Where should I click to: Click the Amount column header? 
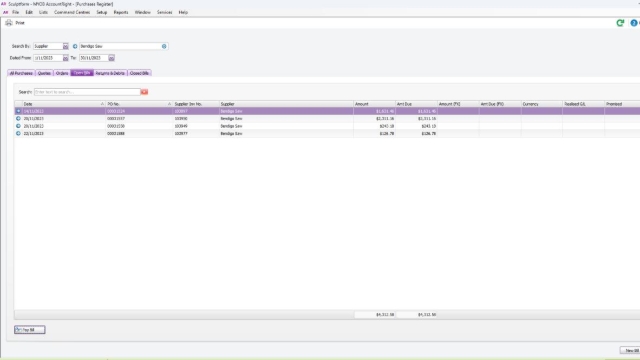tap(374, 104)
